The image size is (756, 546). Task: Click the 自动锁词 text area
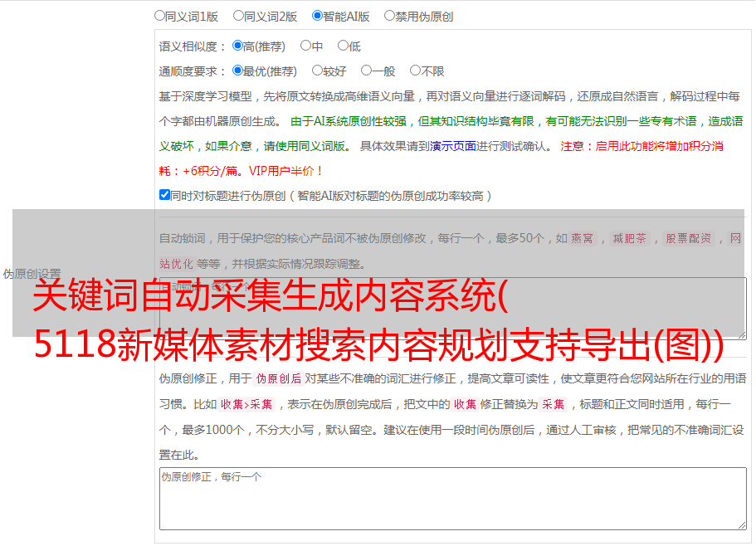[453, 309]
